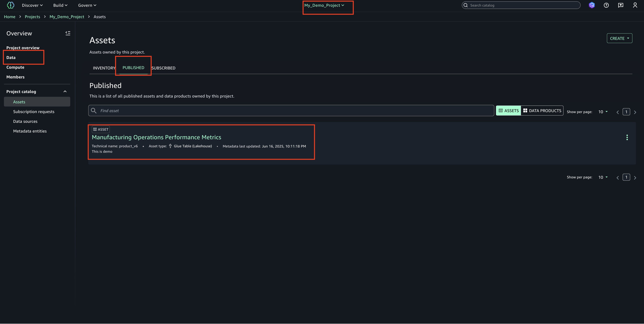Switch to the INVENTORY tab

104,68
